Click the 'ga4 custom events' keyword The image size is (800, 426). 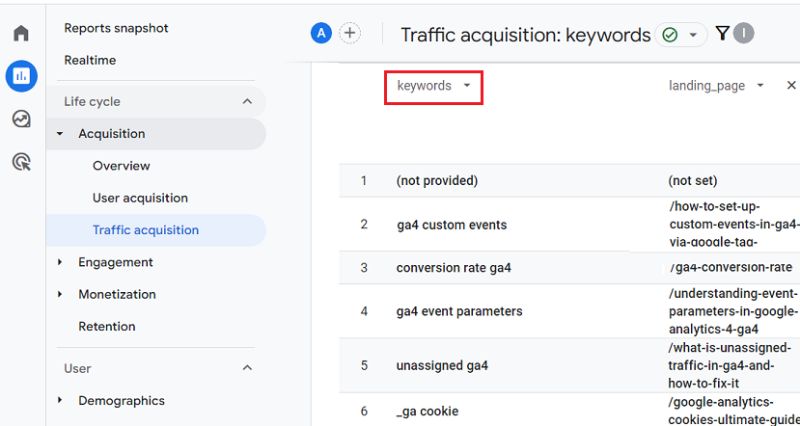(452, 225)
